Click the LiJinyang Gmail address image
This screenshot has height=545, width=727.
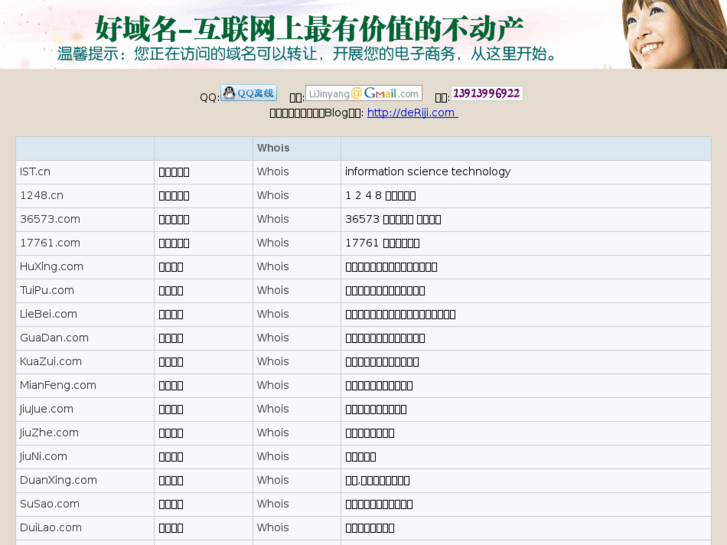[x=364, y=93]
